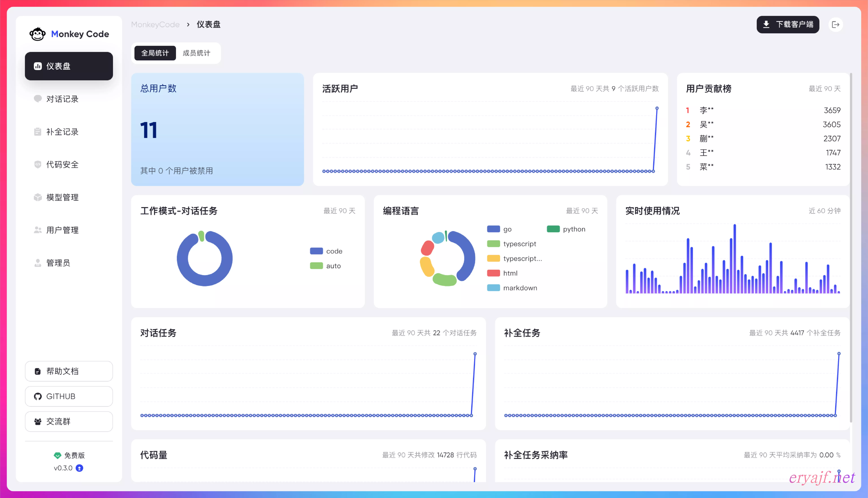Open the 交流群 button

click(69, 422)
